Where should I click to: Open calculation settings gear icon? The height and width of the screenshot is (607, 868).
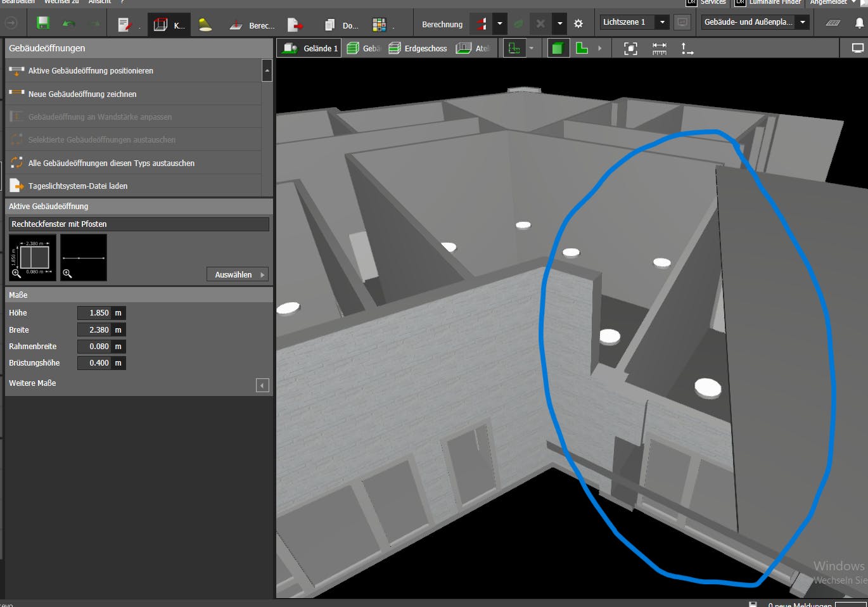click(578, 23)
